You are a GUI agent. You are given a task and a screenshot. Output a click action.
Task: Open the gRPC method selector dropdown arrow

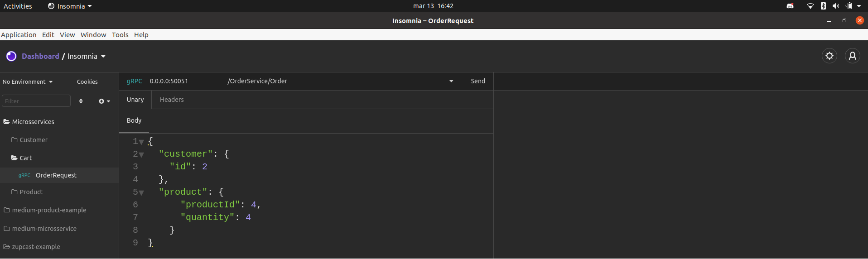click(451, 81)
